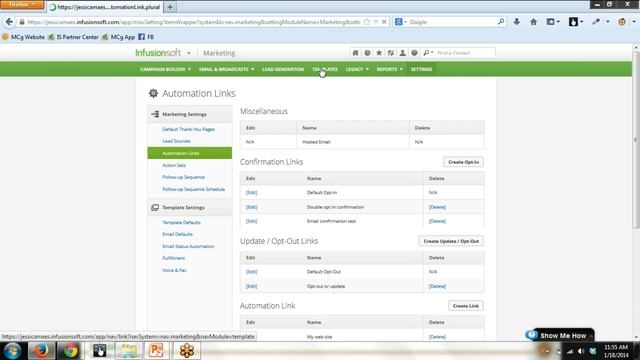Delete Double opt in confirmation link
Viewport: 640px width, 360px height.
point(437,207)
